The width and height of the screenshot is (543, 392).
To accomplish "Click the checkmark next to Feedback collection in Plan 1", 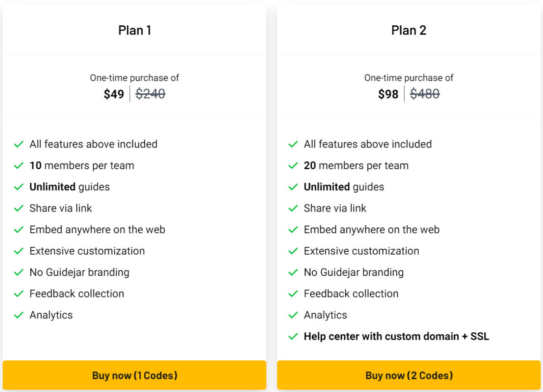I will tap(19, 293).
